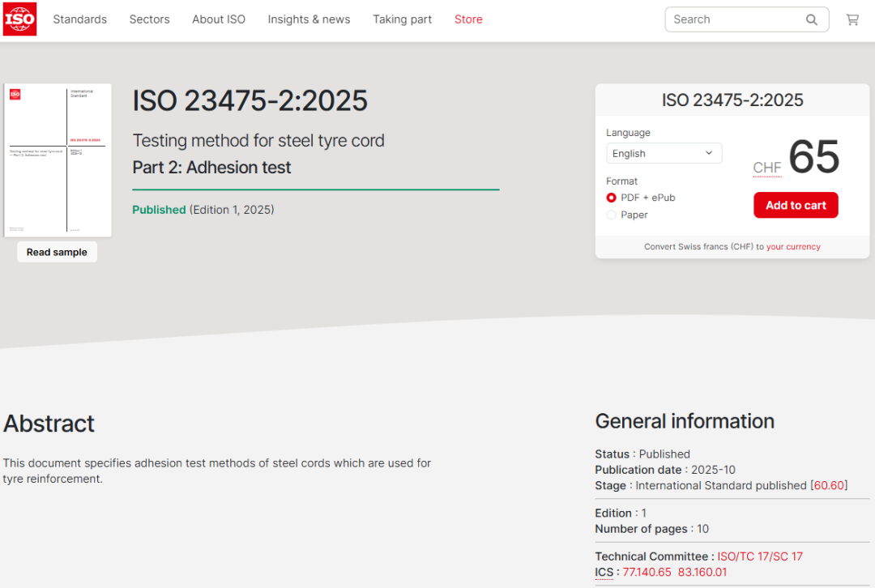This screenshot has width=875, height=588.
Task: Click the price value 65
Action: pos(813,157)
